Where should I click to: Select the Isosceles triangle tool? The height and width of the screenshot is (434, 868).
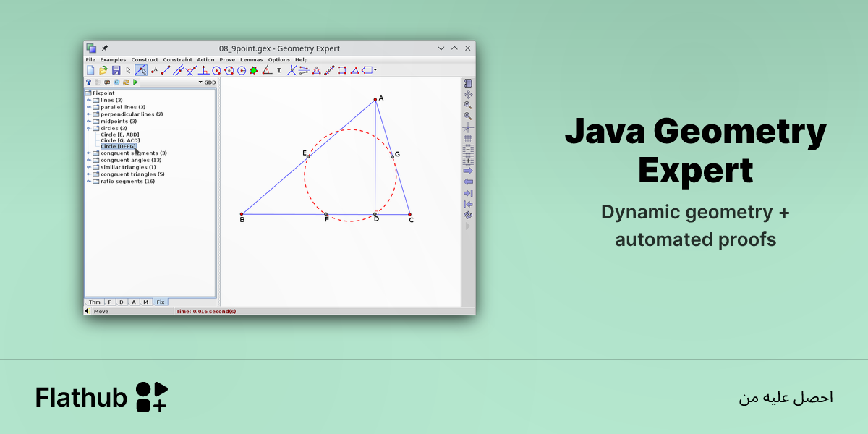click(316, 70)
